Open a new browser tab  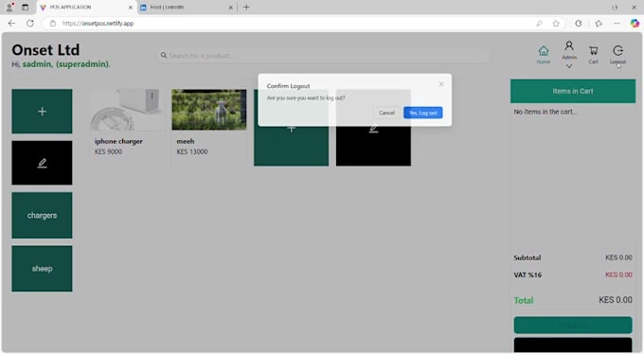point(246,7)
